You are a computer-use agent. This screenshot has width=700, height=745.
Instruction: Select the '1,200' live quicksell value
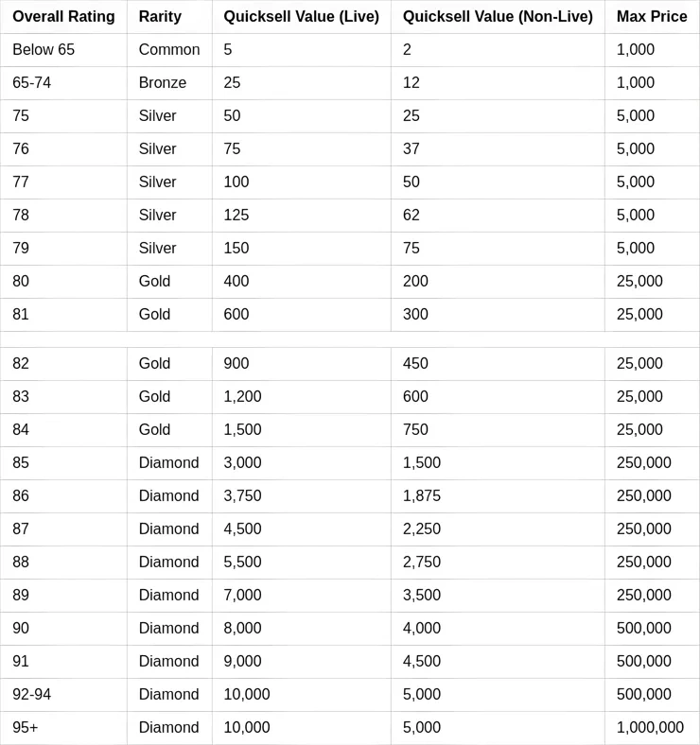click(242, 397)
